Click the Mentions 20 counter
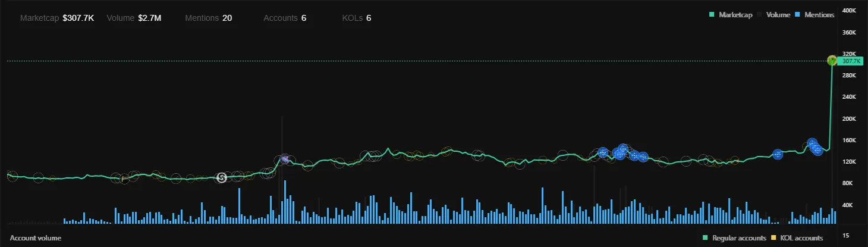This screenshot has width=868, height=247. point(209,18)
